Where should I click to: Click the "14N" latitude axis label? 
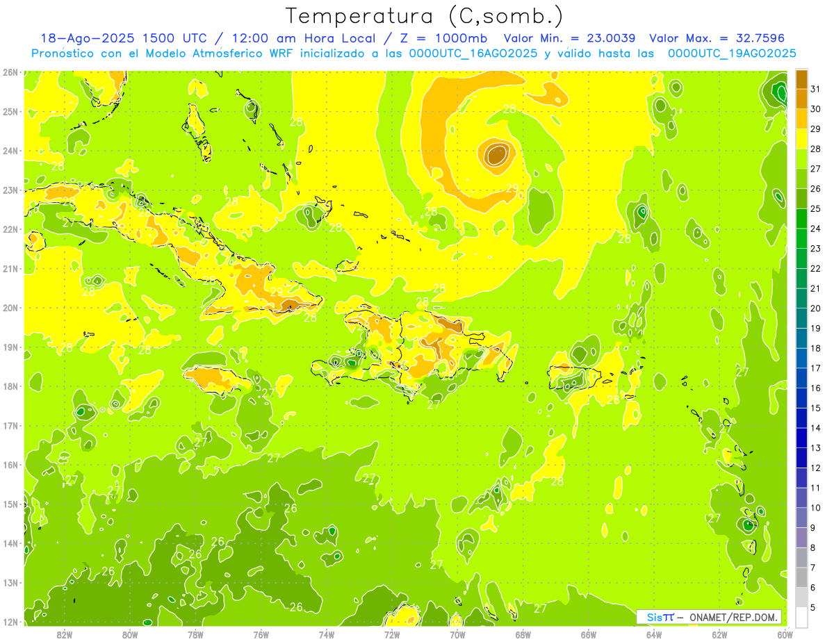pos(10,543)
